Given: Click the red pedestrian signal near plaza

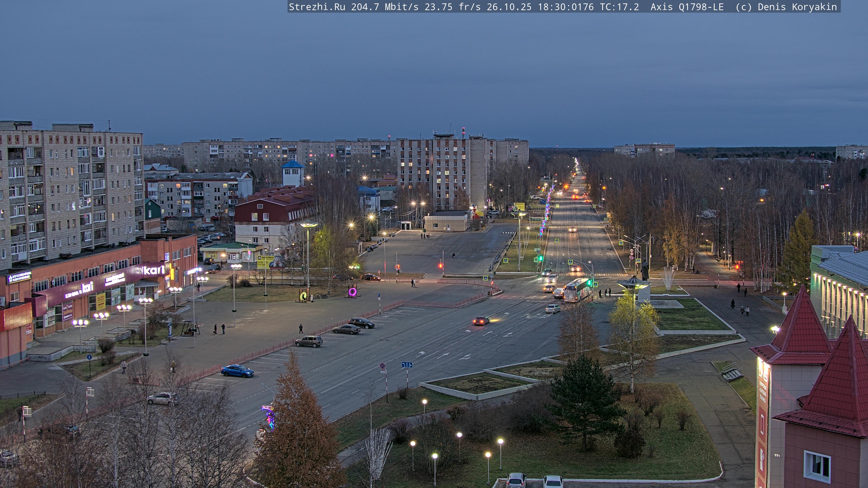Looking at the screenshot, I should pyautogui.click(x=440, y=266).
